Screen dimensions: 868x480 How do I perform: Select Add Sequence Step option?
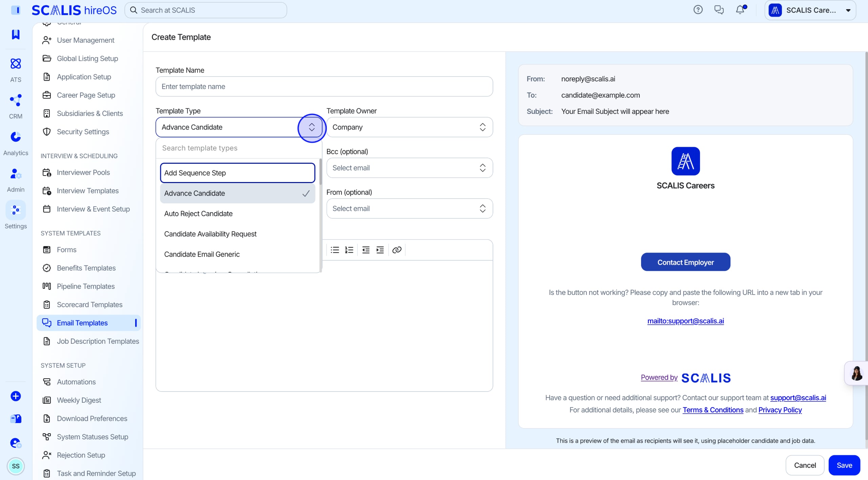coord(237,173)
